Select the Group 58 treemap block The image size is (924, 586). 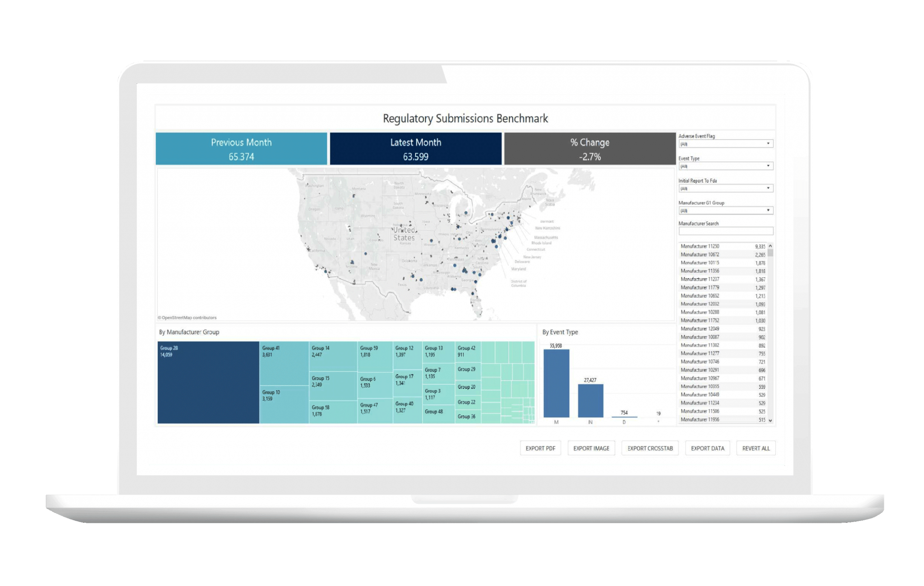coord(333,412)
